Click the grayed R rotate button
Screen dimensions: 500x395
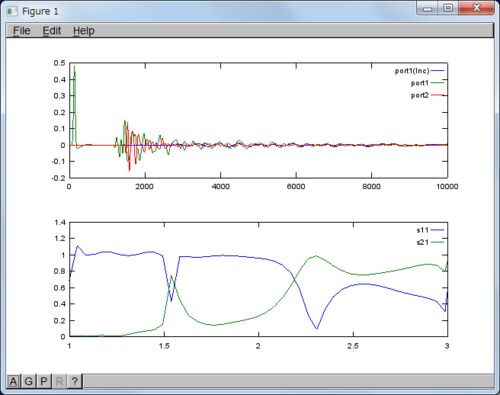59,381
